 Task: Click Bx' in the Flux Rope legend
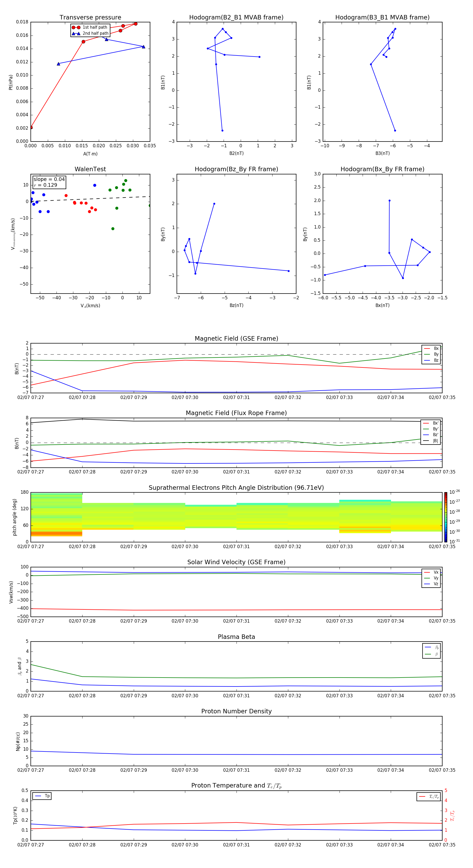[x=431, y=423]
